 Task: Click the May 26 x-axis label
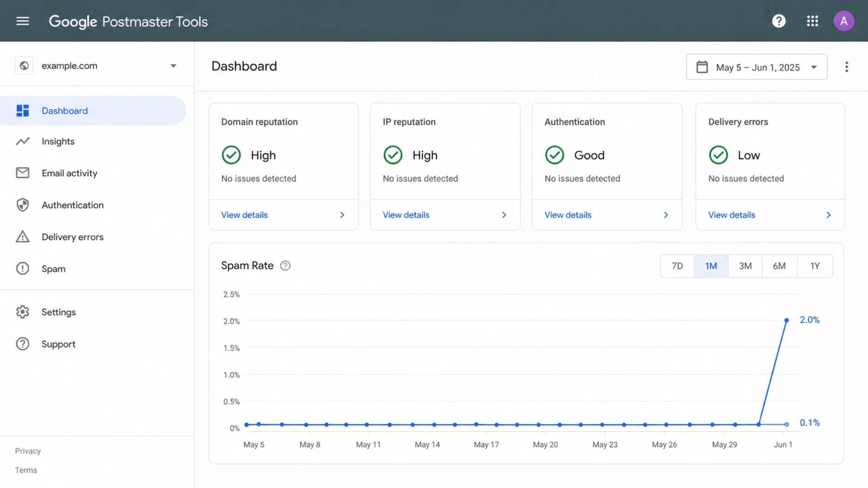(665, 445)
